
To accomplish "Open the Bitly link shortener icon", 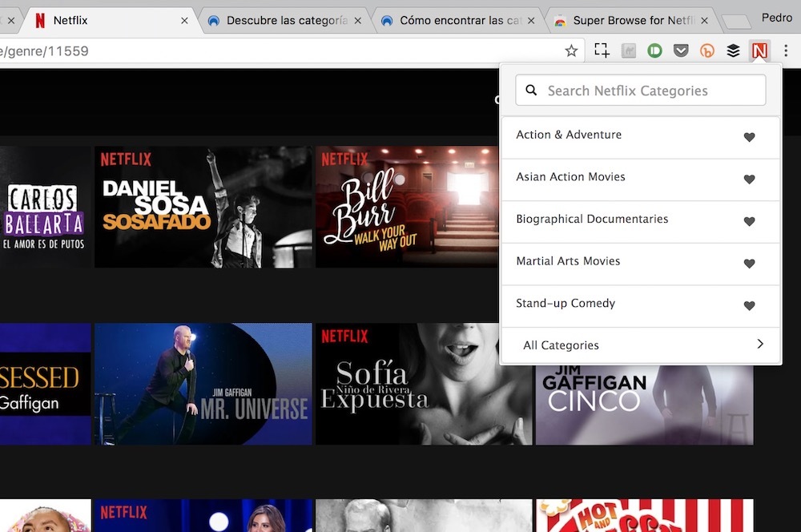I will pos(707,50).
